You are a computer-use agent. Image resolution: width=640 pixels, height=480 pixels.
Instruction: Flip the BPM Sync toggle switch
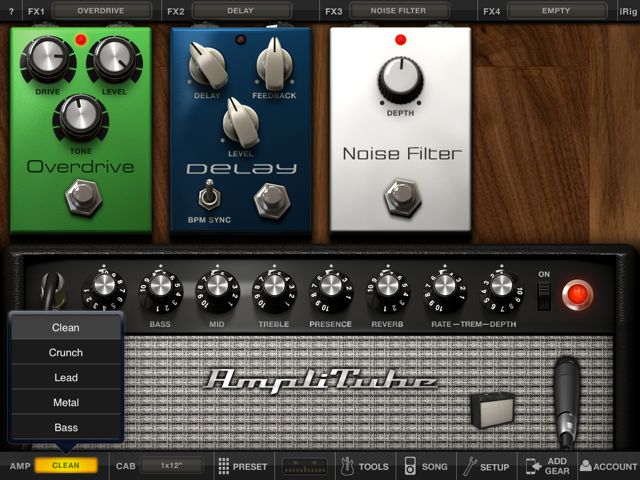tap(209, 195)
